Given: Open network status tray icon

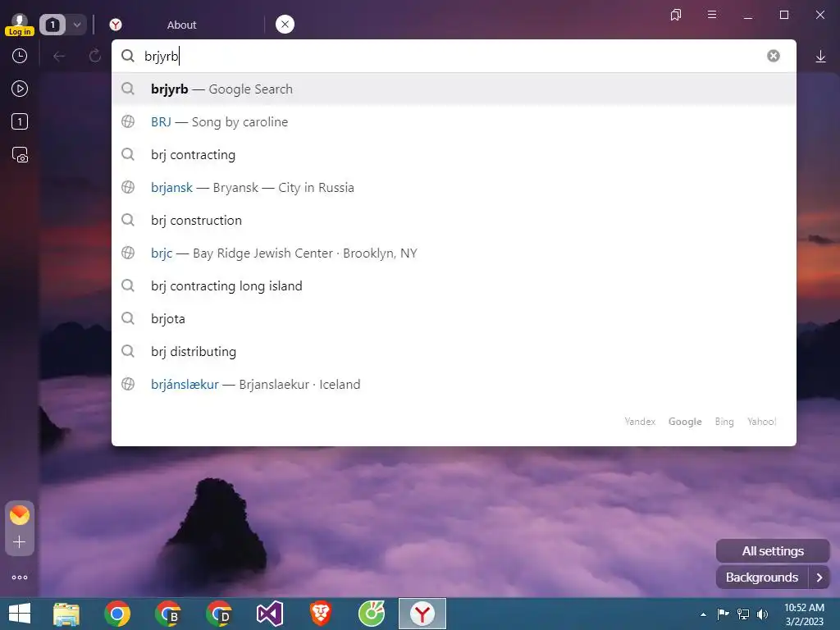Looking at the screenshot, I should click(743, 614).
